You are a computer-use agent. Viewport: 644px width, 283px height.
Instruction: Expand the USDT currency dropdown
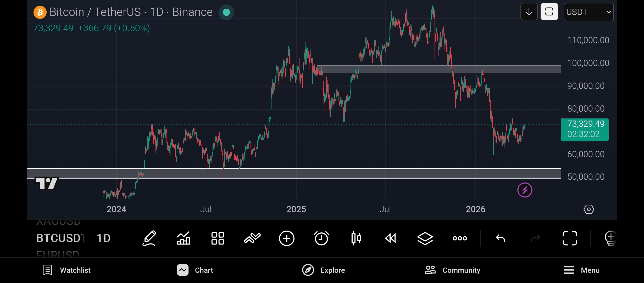(x=588, y=12)
